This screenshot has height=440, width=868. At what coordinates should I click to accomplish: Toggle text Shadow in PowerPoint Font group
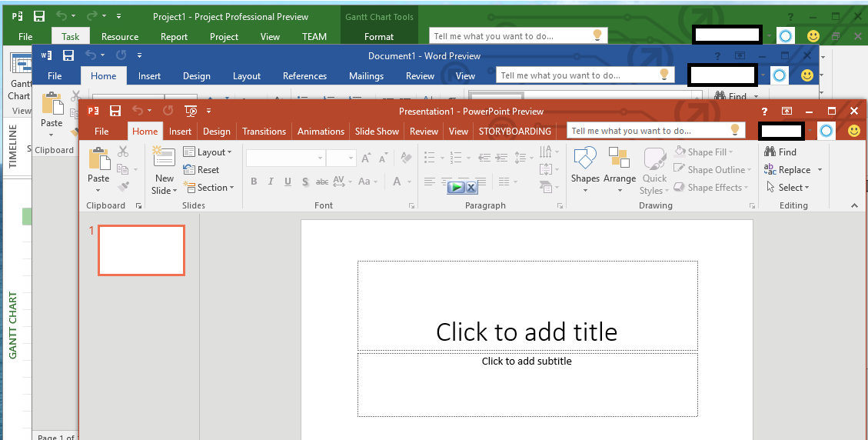305,182
